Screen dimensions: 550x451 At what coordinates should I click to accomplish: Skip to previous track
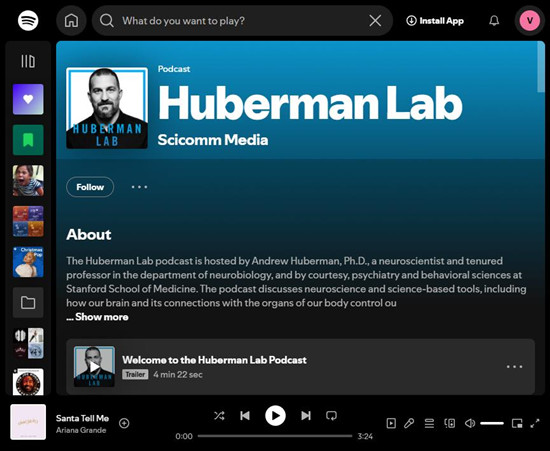(x=245, y=416)
